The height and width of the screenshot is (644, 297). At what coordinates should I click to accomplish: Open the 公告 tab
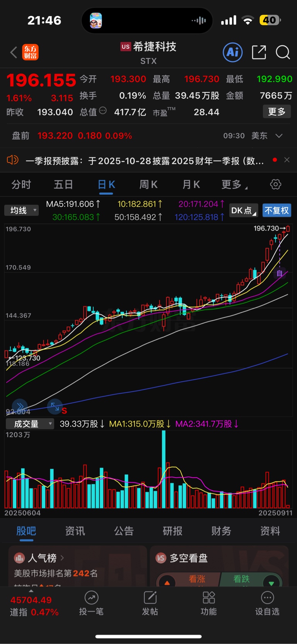[124, 531]
